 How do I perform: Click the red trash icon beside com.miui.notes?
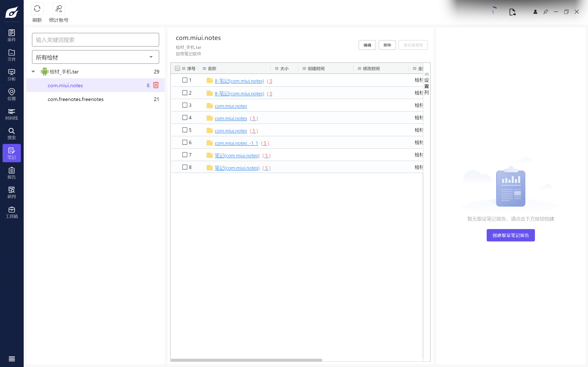click(156, 85)
